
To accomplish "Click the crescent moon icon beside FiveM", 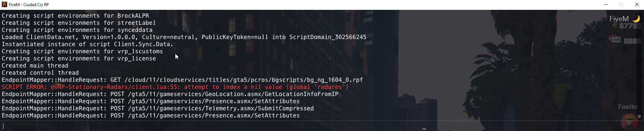I will pos(636,19).
